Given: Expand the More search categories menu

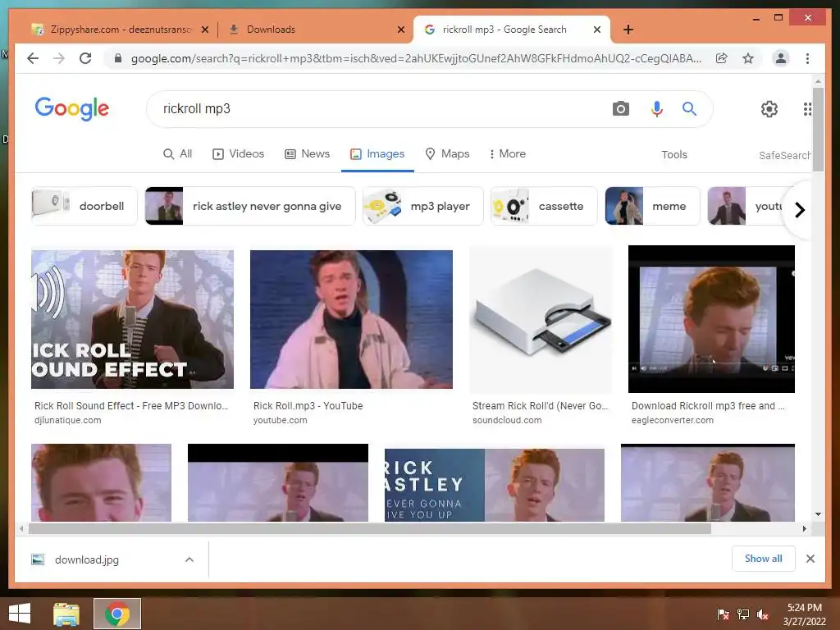Looking at the screenshot, I should pos(507,154).
